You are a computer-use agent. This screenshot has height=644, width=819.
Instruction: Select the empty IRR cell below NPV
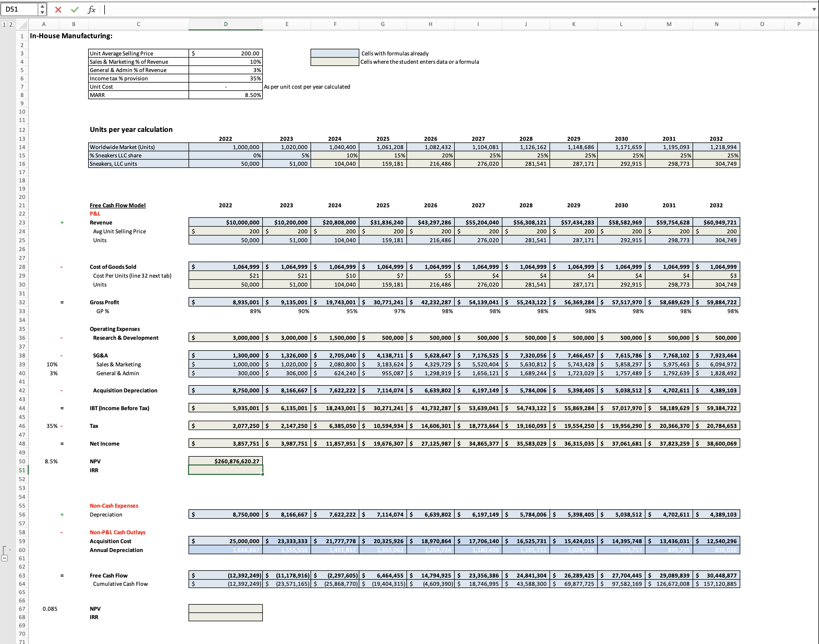point(226,470)
